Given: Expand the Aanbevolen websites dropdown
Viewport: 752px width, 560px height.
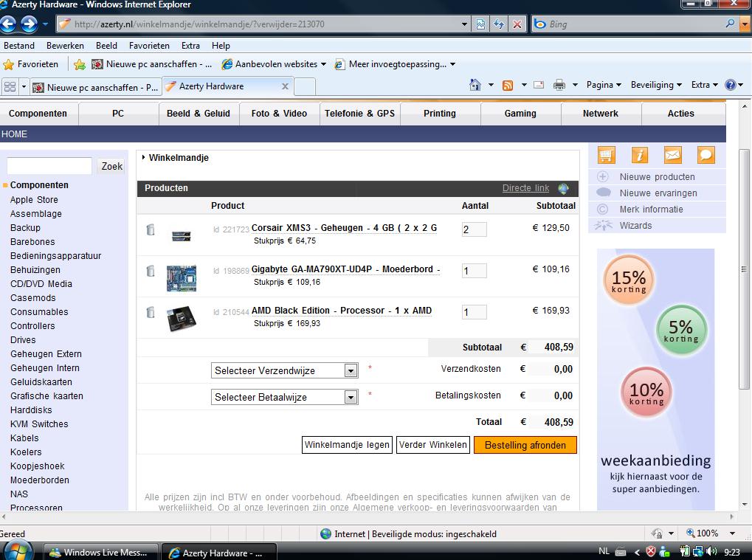Looking at the screenshot, I should [x=323, y=64].
